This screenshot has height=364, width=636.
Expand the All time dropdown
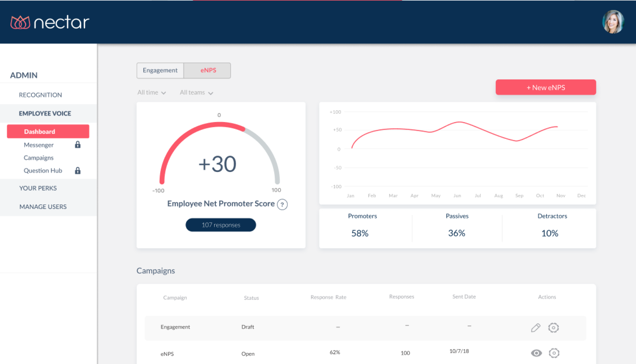pyautogui.click(x=152, y=93)
